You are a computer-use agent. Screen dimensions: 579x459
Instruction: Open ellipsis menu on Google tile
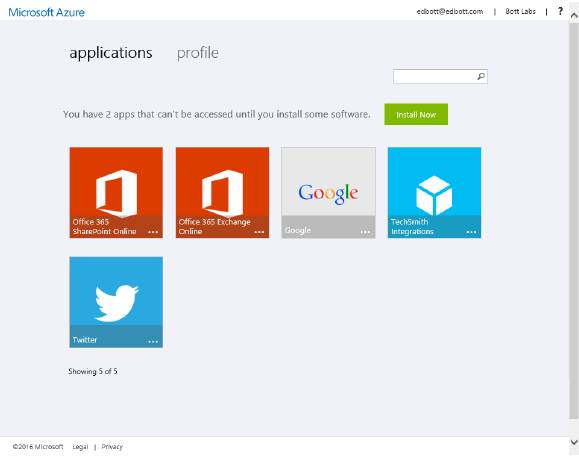click(x=366, y=232)
